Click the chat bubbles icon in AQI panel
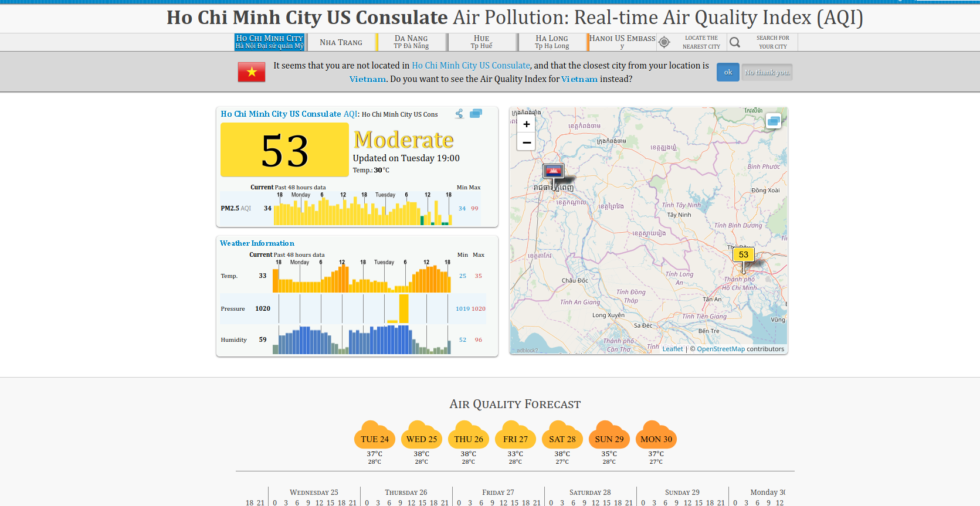Image resolution: width=980 pixels, height=506 pixels. tap(476, 113)
